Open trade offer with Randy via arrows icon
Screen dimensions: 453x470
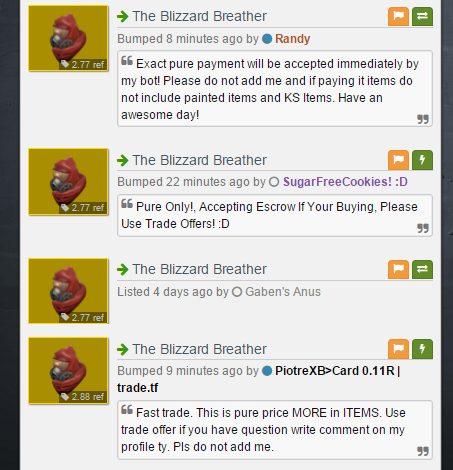[422, 16]
